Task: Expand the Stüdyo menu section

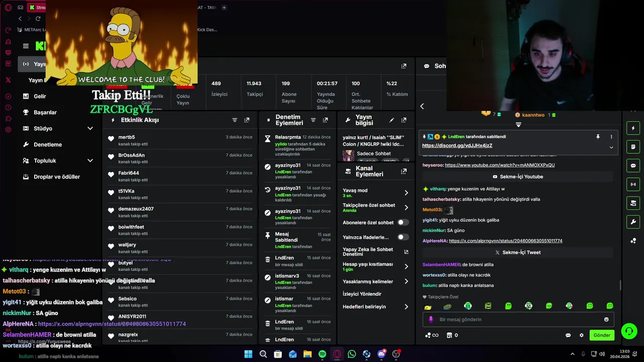Action: point(90,129)
